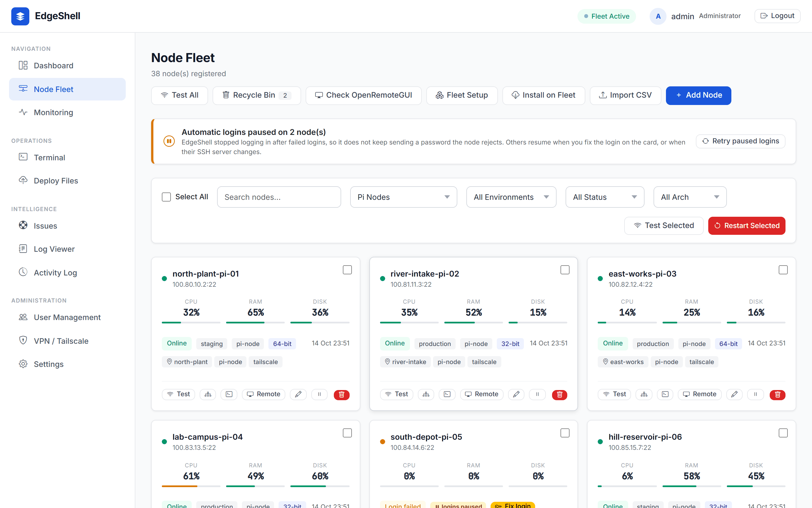Click east-works location pin tag
Viewport: 812px width, 508px height.
point(623,362)
